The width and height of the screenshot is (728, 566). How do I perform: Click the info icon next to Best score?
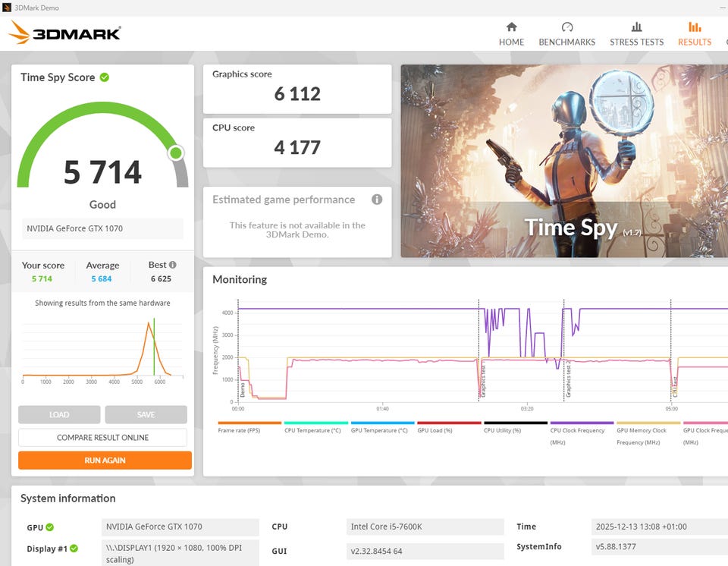coord(173,265)
